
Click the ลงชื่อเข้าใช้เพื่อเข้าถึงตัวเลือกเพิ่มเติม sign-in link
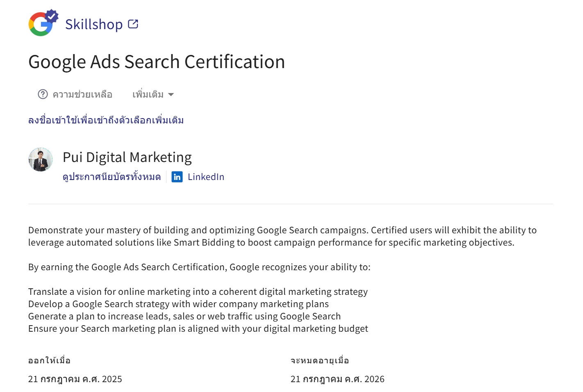106,120
